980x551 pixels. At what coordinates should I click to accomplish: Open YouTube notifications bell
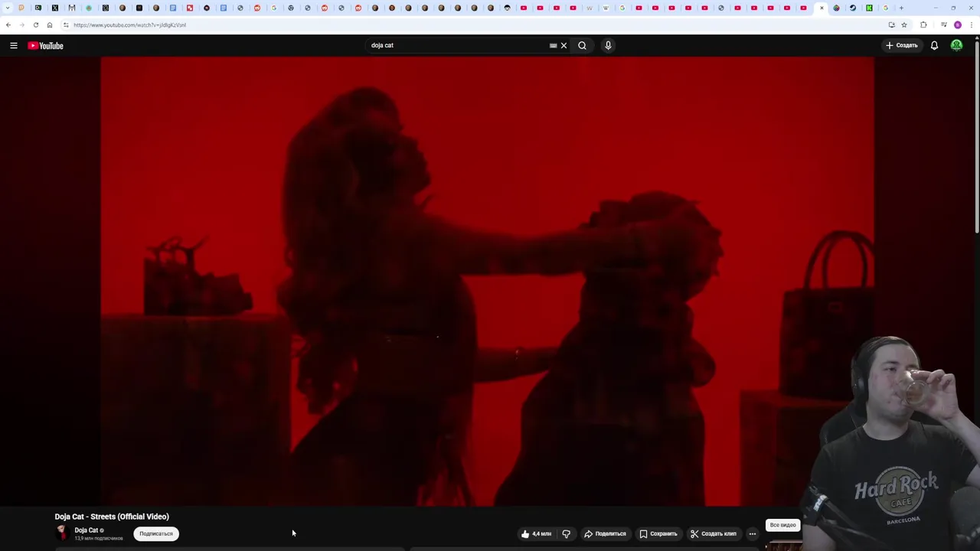coord(934,45)
